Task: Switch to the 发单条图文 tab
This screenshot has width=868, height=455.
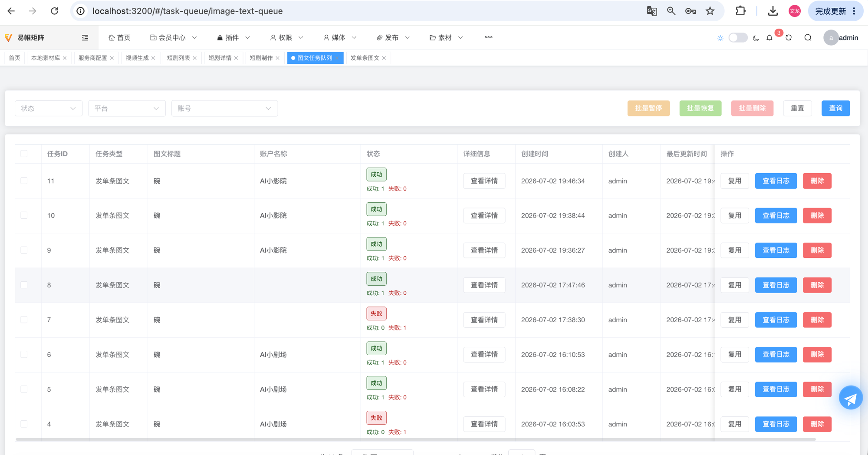Action: click(365, 58)
